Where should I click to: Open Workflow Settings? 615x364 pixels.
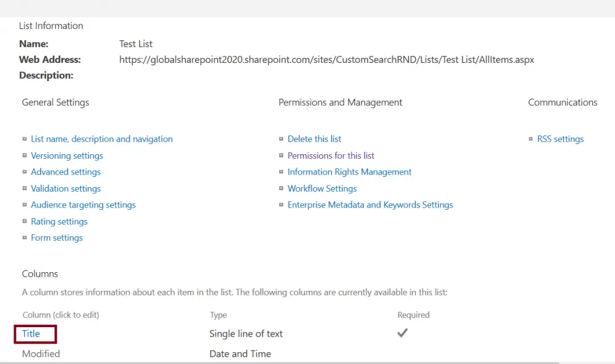click(x=322, y=188)
